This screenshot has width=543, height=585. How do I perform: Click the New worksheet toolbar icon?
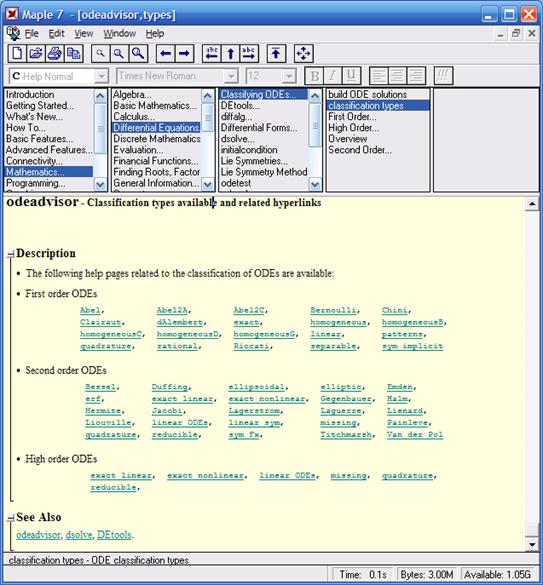17,53
